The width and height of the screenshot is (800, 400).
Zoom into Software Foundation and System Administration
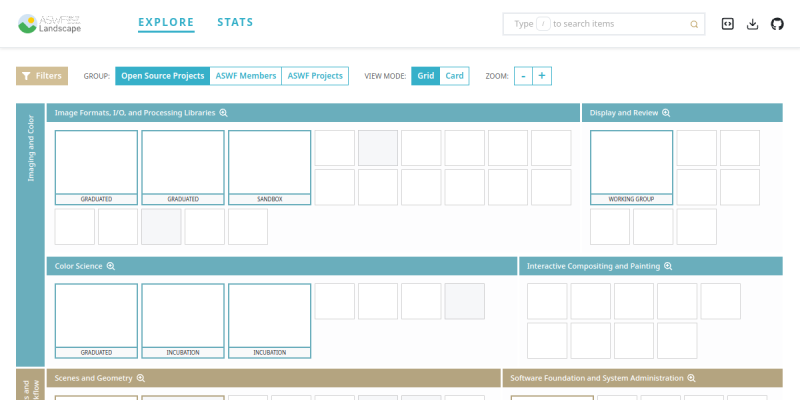tap(691, 378)
